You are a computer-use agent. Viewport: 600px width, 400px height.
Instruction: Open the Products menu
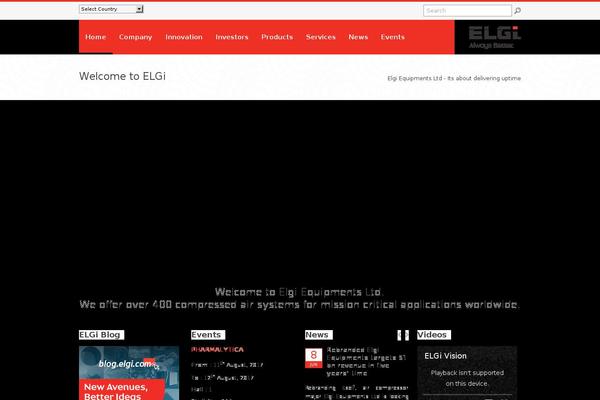coord(277,37)
